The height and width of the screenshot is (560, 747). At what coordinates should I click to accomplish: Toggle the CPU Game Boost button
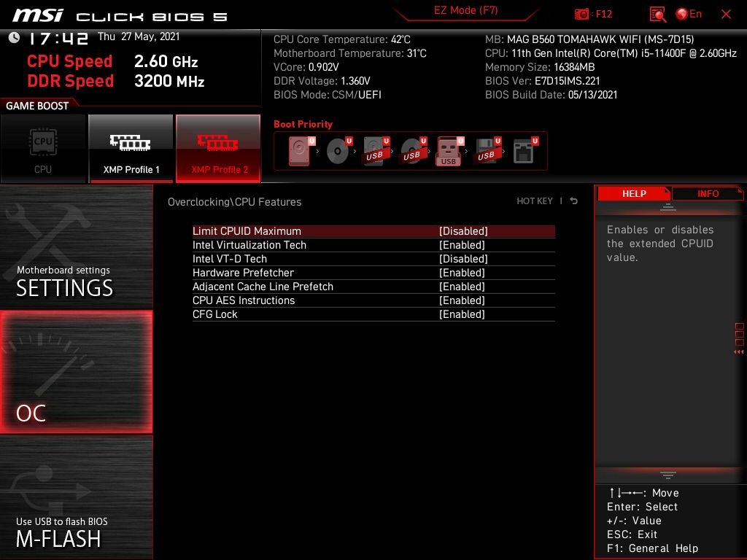point(43,149)
